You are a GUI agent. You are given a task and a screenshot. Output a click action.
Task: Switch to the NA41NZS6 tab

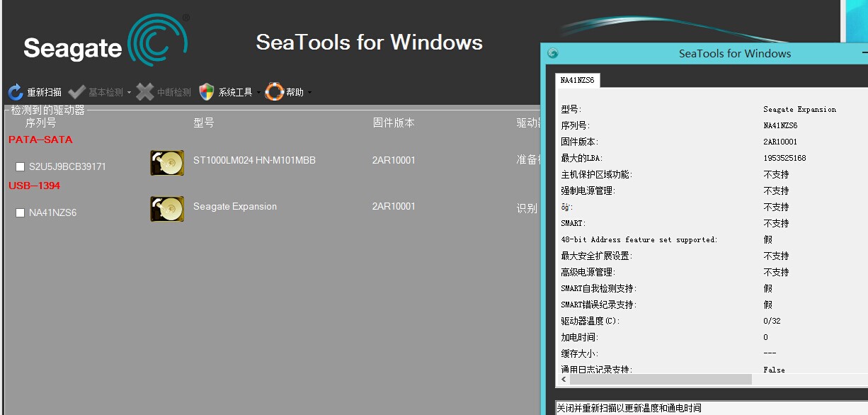tap(577, 81)
